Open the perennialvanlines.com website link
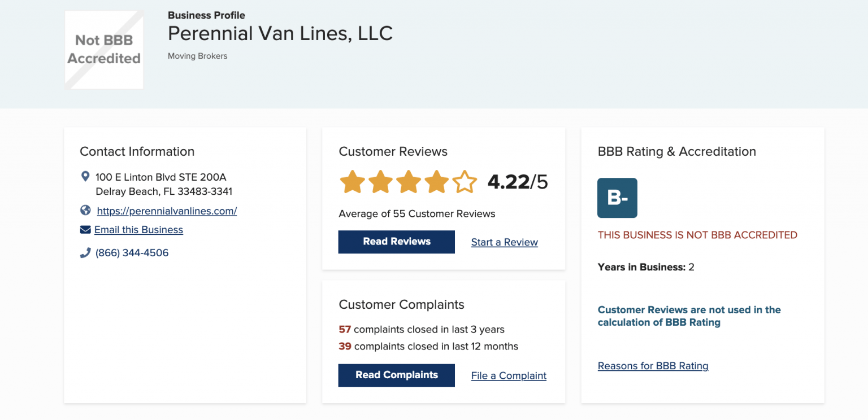The width and height of the screenshot is (868, 420). click(x=167, y=211)
